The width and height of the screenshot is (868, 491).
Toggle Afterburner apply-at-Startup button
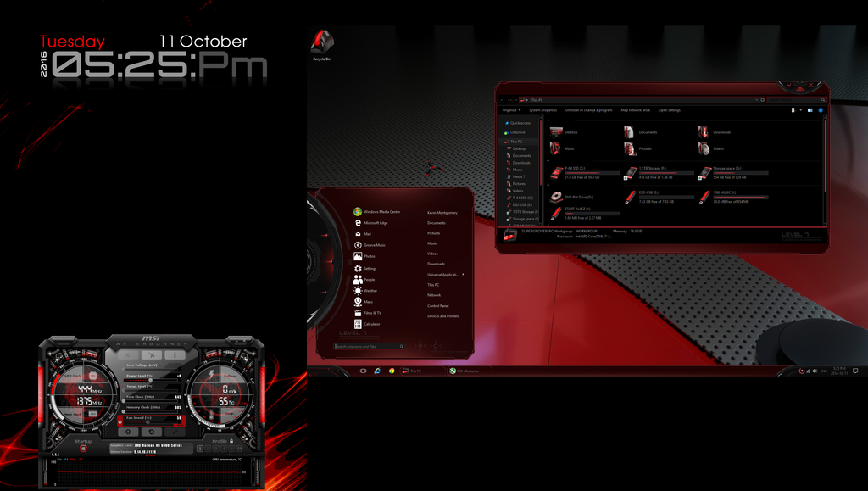[83, 449]
